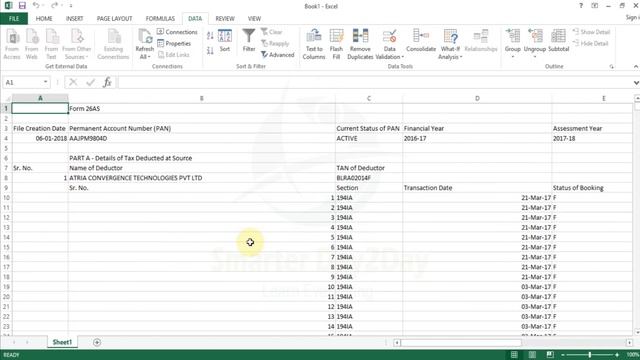
Task: Click the Insert Function fx icon
Action: click(x=107, y=82)
